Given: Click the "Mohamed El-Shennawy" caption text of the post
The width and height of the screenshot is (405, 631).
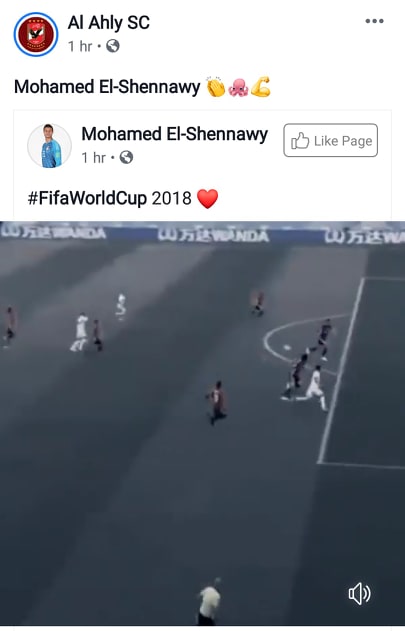Looking at the screenshot, I should 107,87.
